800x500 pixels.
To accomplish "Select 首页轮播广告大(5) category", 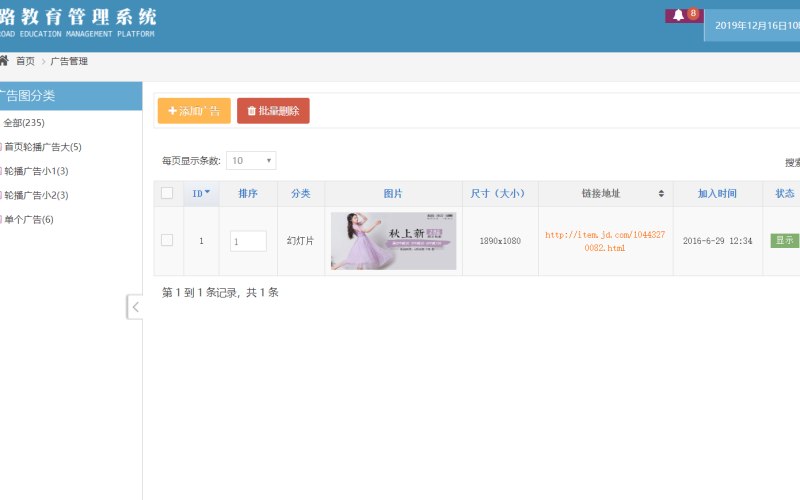I will tap(43, 147).
